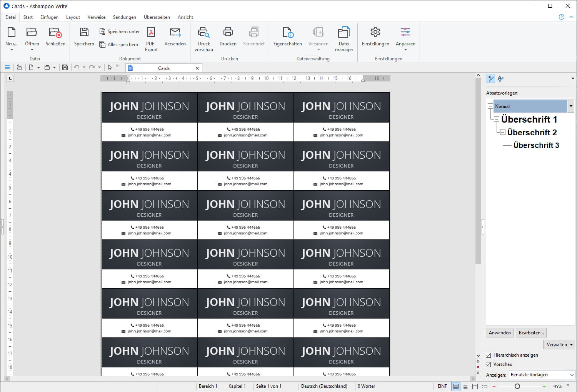Open Einstellungen gear icon
This screenshot has width=577, height=392.
(x=375, y=33)
